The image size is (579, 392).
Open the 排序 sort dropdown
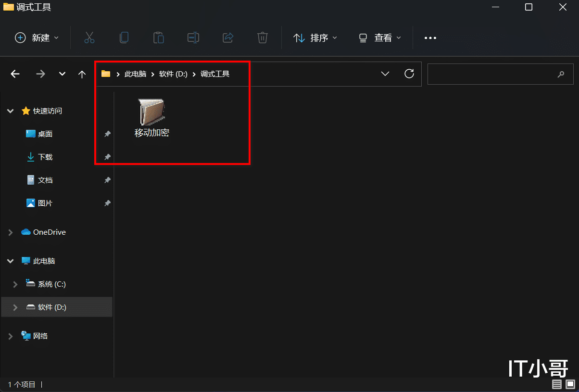tap(315, 38)
